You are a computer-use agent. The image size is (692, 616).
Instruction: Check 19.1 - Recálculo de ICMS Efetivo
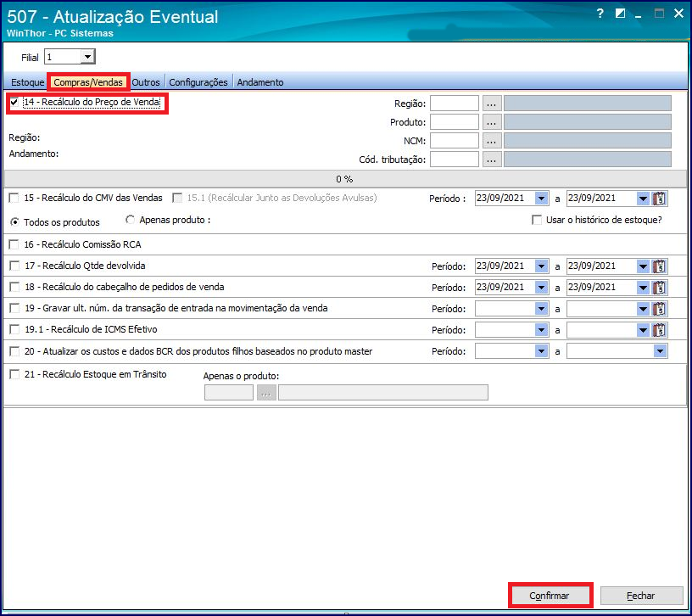pyautogui.click(x=14, y=329)
